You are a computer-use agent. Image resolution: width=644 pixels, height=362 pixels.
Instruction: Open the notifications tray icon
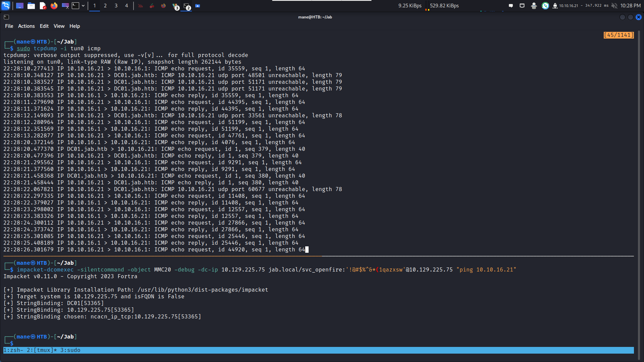point(511,6)
